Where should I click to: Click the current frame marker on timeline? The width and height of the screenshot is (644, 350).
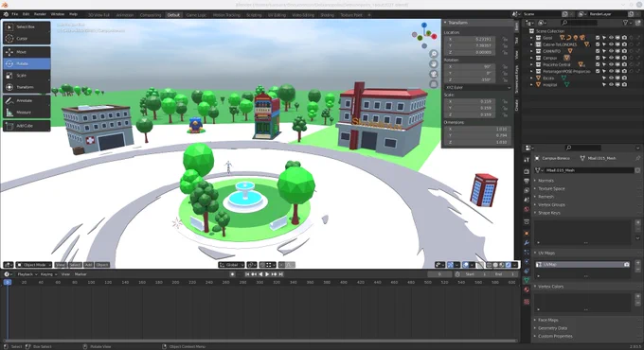[x=8, y=282]
